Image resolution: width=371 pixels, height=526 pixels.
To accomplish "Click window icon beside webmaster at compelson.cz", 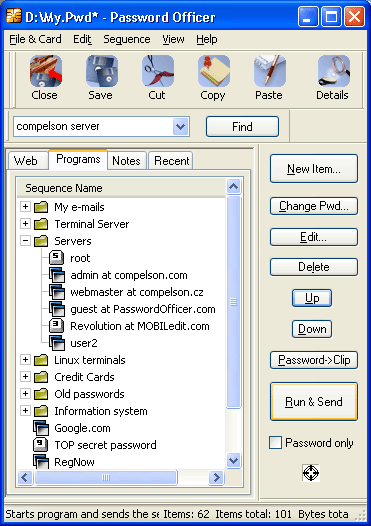I will (56, 292).
